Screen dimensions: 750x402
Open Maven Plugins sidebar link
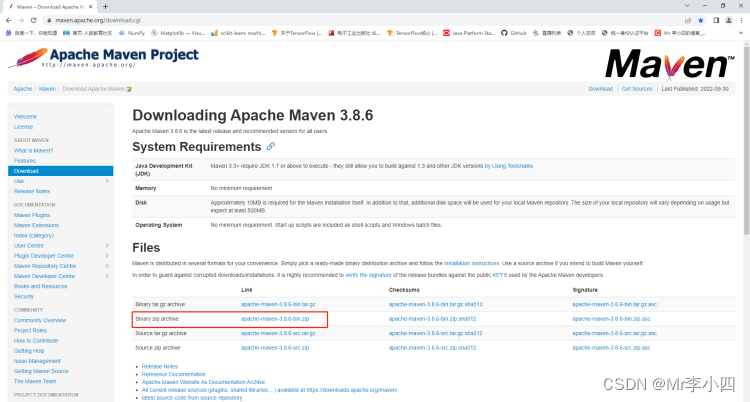tap(32, 215)
